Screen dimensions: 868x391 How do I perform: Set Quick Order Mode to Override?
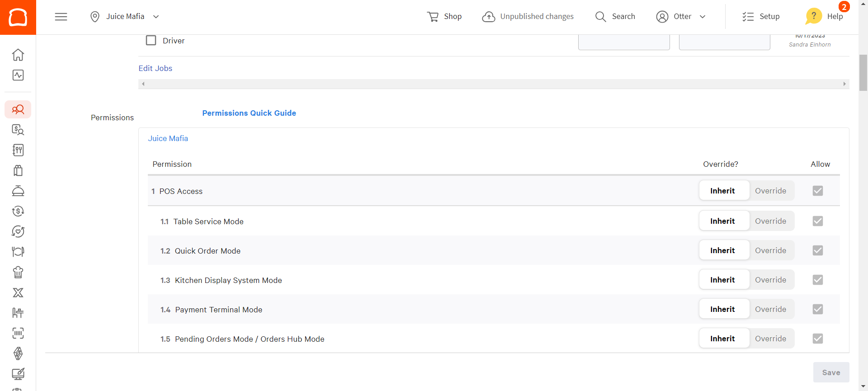(x=770, y=250)
